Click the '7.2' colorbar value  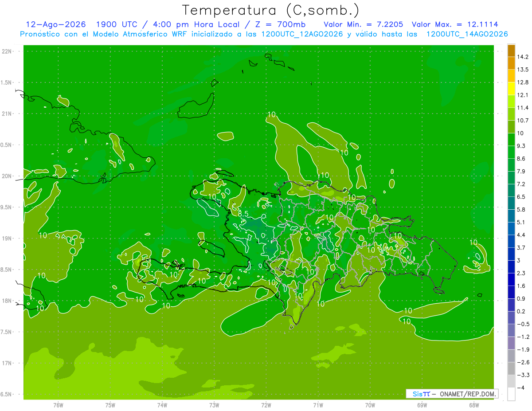(x=521, y=184)
